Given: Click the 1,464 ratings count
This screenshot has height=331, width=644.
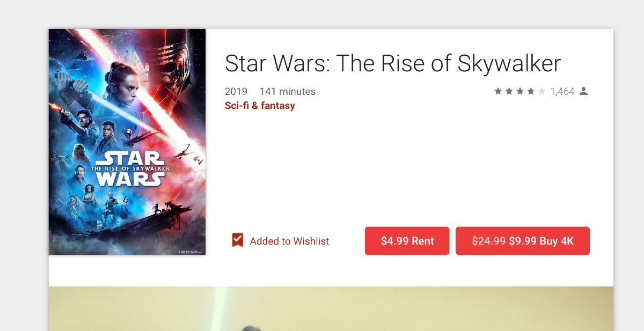Looking at the screenshot, I should (x=562, y=92).
